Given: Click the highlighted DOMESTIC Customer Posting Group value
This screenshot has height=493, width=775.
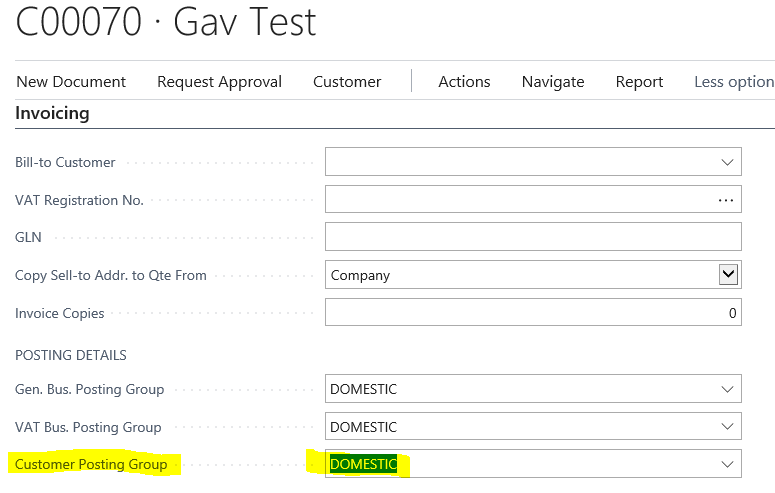Looking at the screenshot, I should point(363,464).
